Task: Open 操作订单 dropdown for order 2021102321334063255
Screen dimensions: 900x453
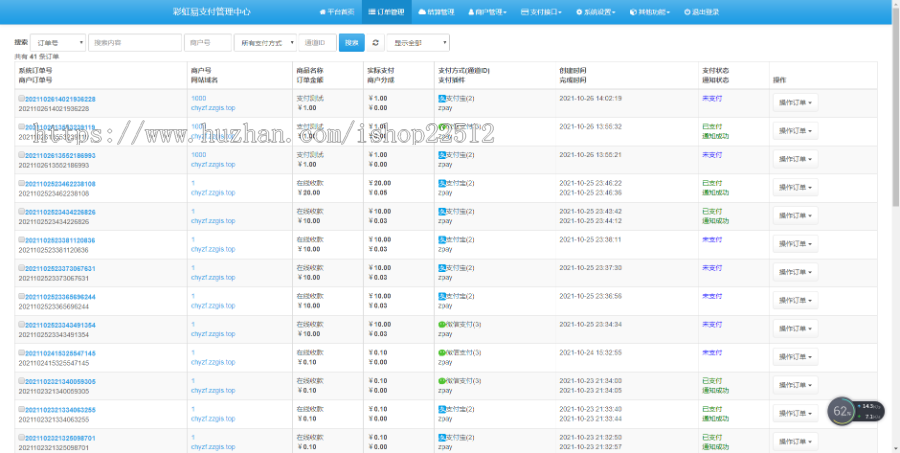Action: tap(795, 413)
